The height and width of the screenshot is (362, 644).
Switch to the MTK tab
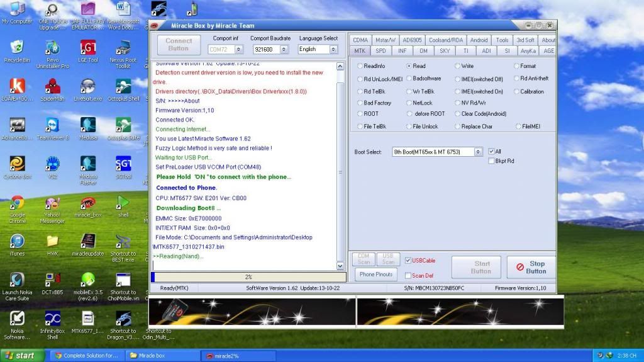[360, 51]
